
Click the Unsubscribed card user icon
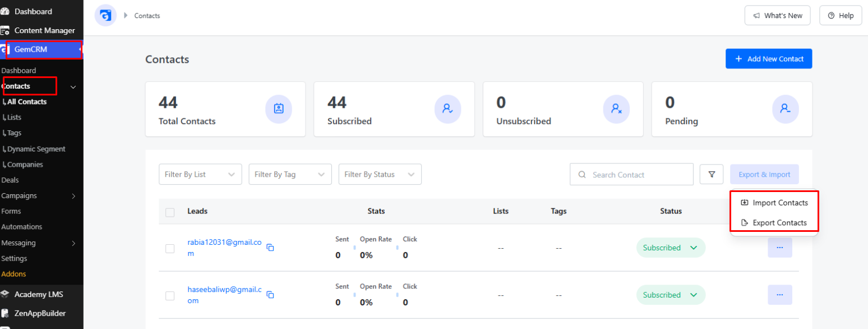pyautogui.click(x=617, y=109)
